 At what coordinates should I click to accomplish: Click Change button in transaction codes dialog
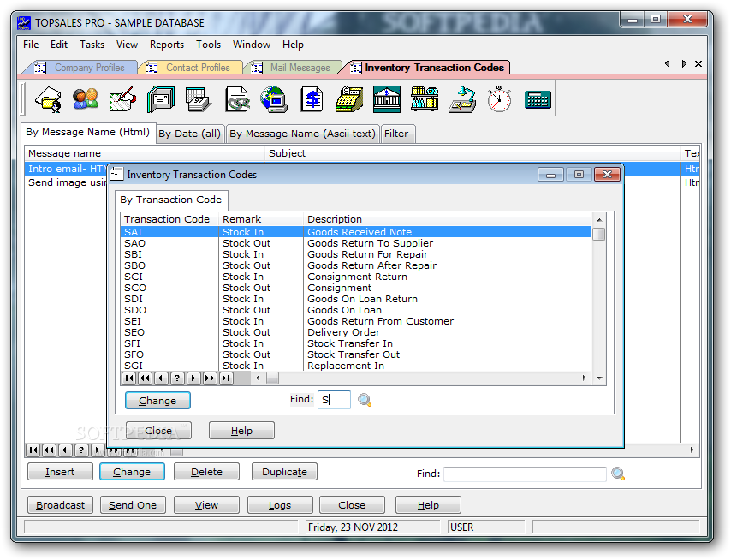(157, 401)
